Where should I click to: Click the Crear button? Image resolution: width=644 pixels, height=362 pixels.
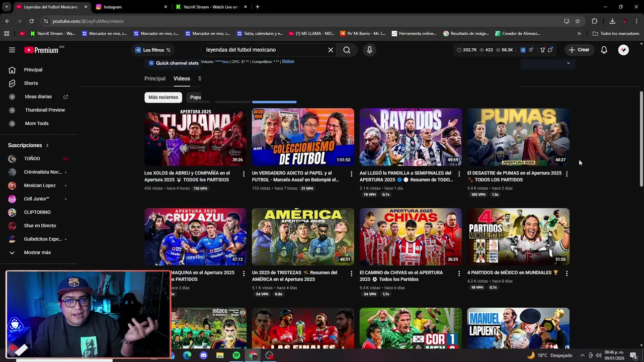click(579, 50)
